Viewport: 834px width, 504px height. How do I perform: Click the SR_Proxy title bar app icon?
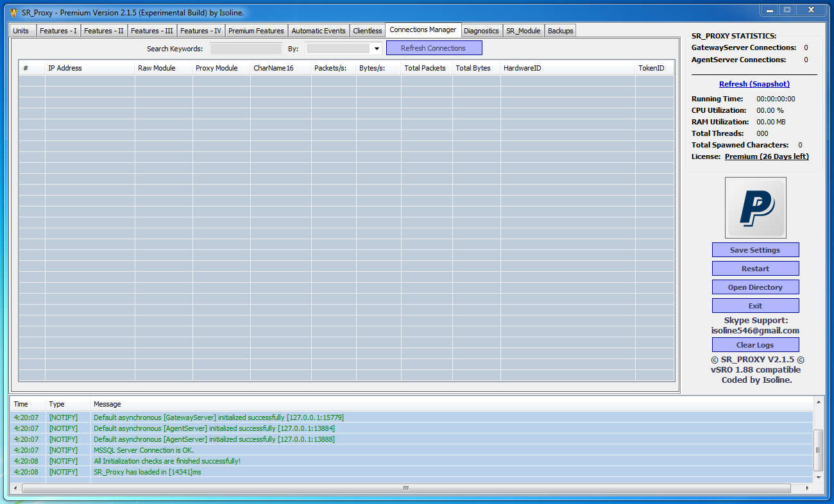coord(13,13)
